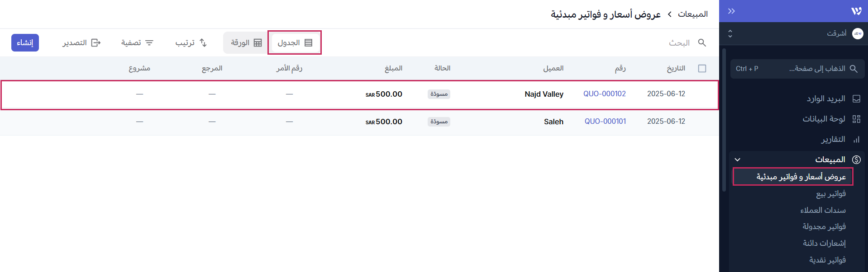
Task: Collapse the sidebar with double-chevron icon
Action: (x=731, y=11)
